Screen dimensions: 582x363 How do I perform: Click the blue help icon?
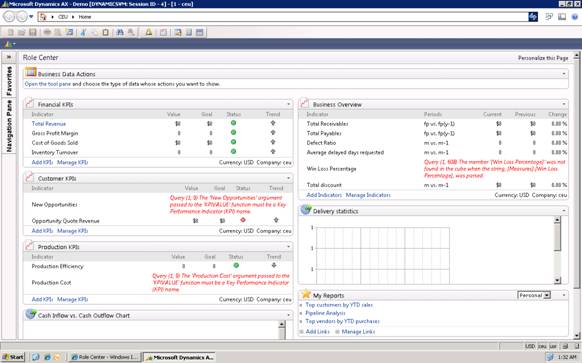(575, 17)
